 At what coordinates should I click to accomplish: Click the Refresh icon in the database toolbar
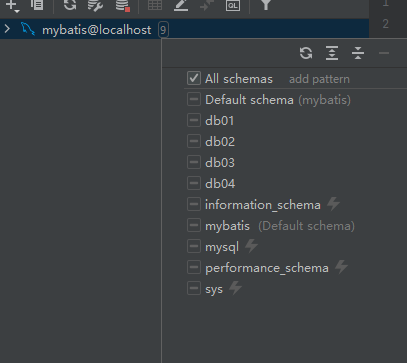pyautogui.click(x=70, y=5)
